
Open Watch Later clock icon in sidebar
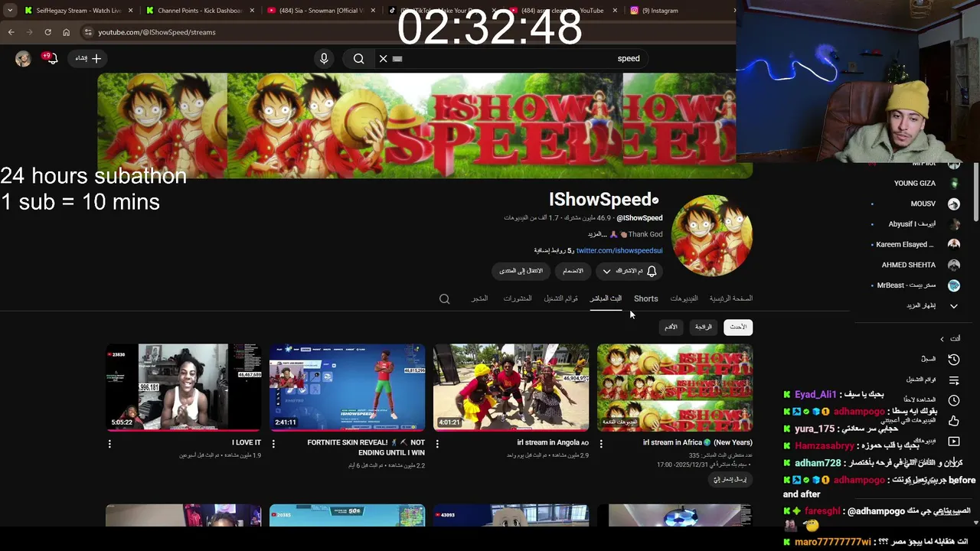point(954,400)
